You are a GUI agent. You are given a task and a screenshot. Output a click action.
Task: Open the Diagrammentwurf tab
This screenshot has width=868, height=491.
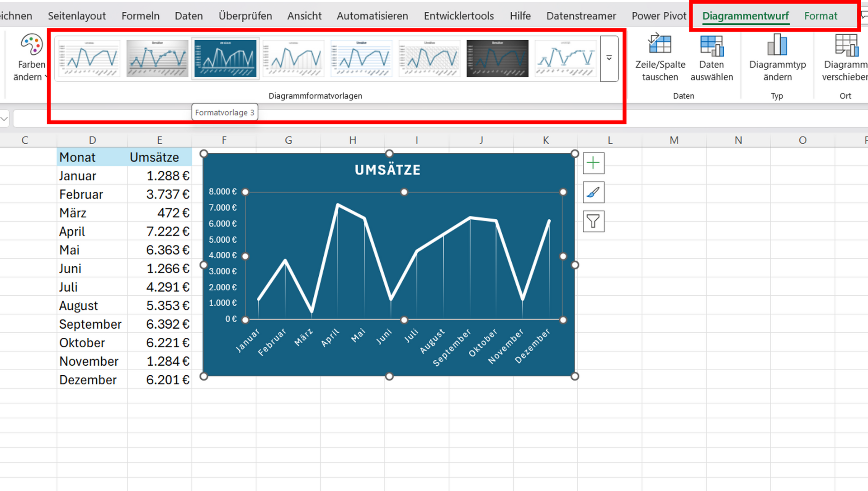(745, 16)
